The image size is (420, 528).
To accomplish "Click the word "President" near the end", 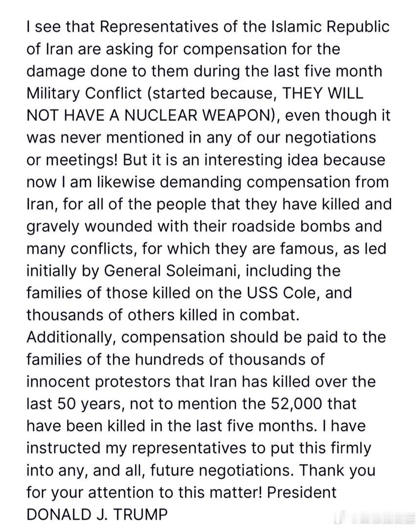I will tap(302, 493).
